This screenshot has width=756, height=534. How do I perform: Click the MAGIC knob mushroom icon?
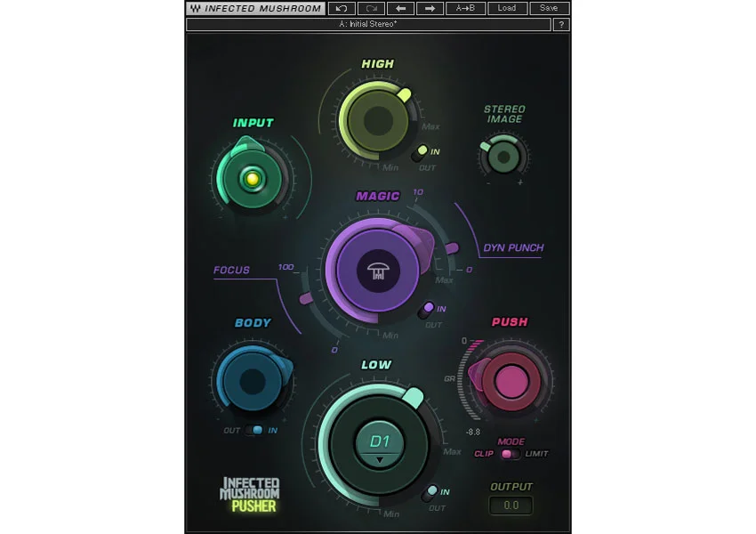click(x=379, y=271)
